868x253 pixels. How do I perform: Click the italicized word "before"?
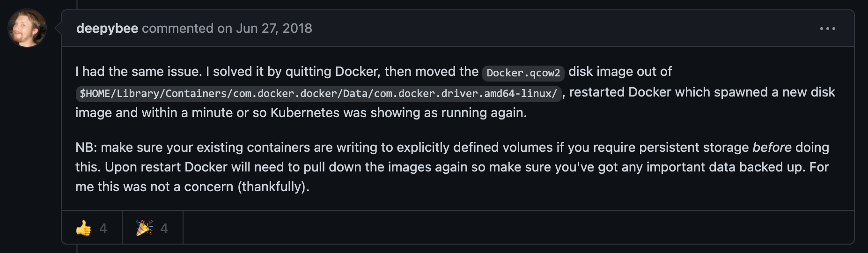tap(772, 148)
